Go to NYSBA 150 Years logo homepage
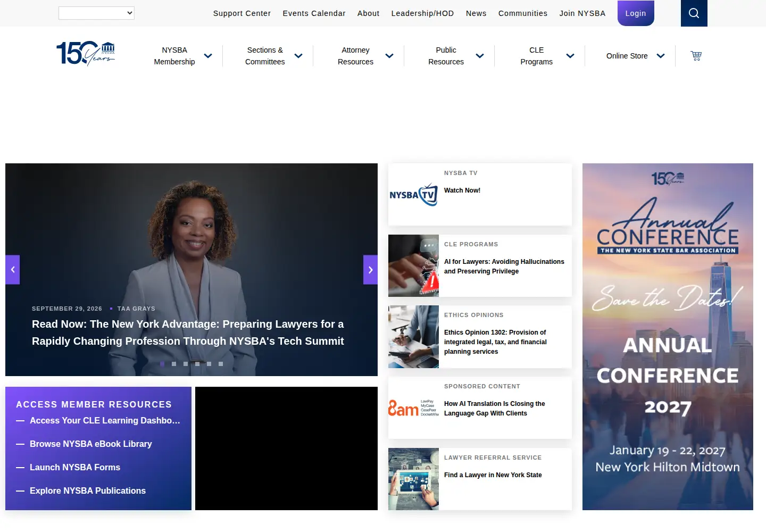Viewport: 766px width, 532px height. point(86,53)
